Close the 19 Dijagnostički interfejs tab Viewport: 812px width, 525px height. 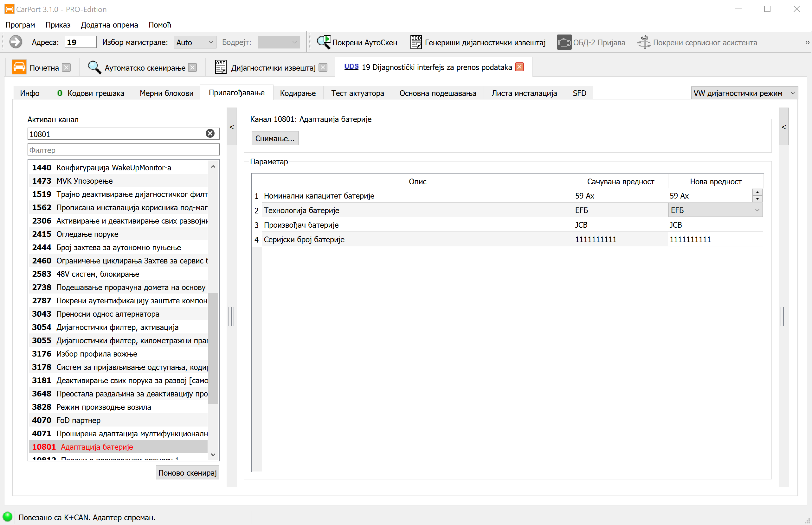coord(519,67)
